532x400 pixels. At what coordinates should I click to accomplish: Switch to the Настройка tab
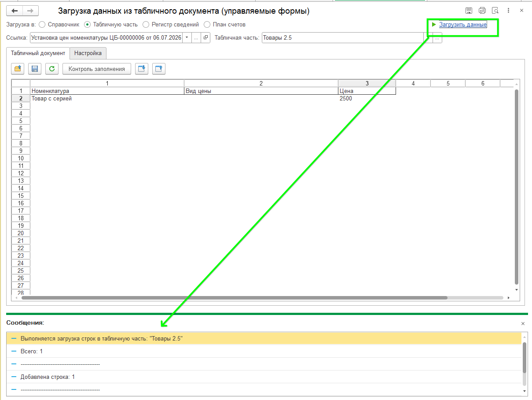click(x=88, y=53)
